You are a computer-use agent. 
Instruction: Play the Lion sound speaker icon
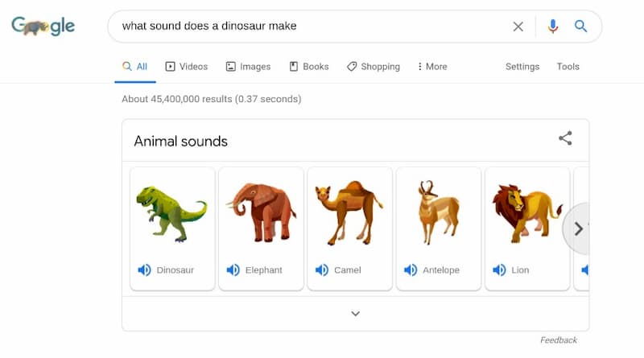499,270
